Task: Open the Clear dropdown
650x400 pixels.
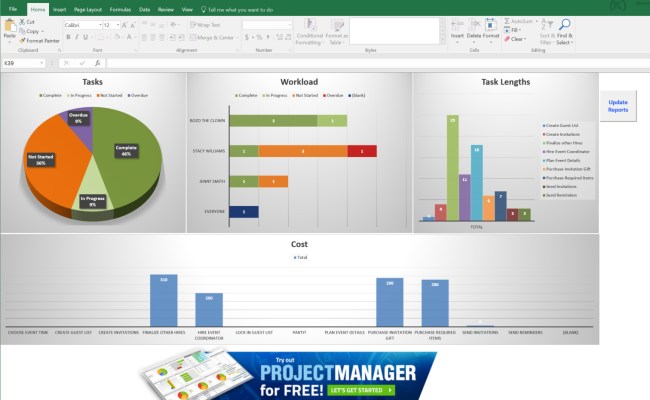Action: point(515,39)
